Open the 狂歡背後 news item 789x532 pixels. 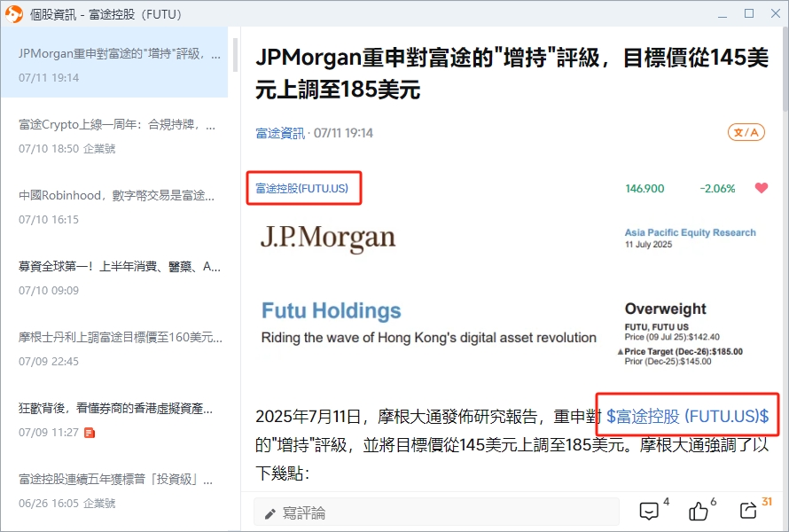tap(114, 419)
